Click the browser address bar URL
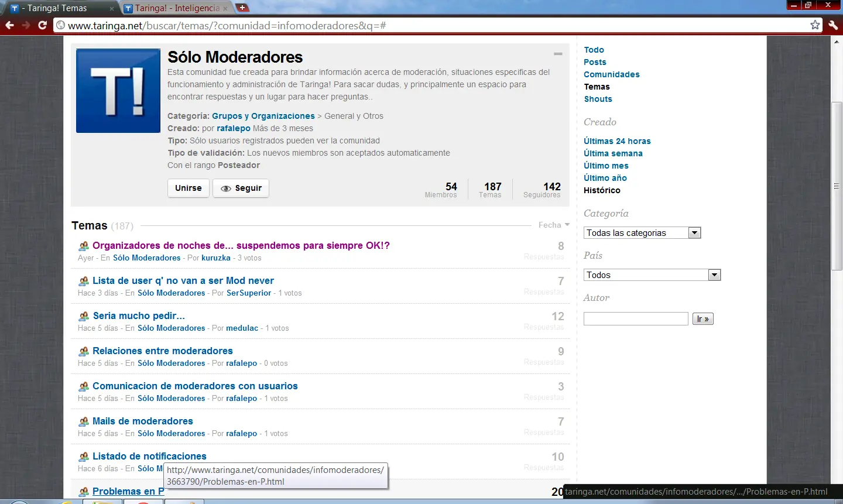843x504 pixels. (x=227, y=25)
